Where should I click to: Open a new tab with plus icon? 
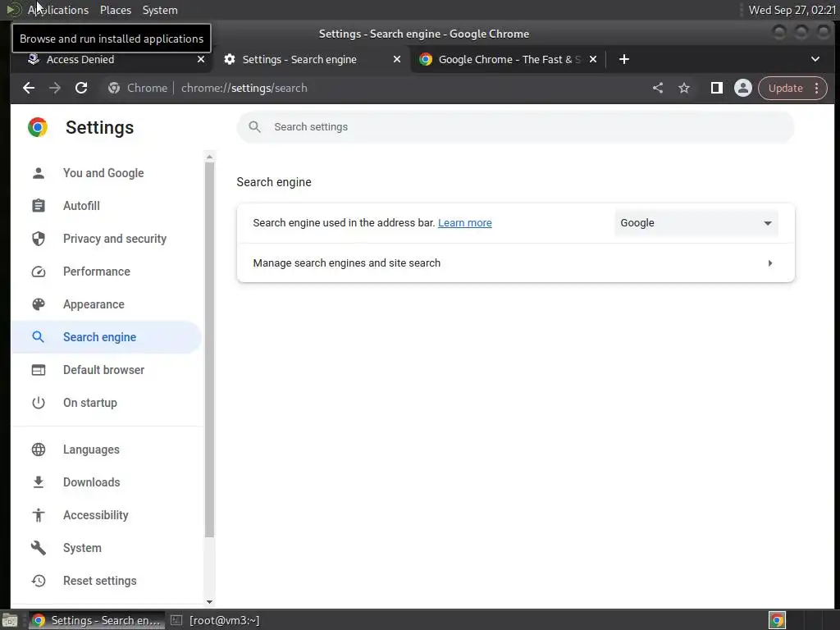pos(624,59)
